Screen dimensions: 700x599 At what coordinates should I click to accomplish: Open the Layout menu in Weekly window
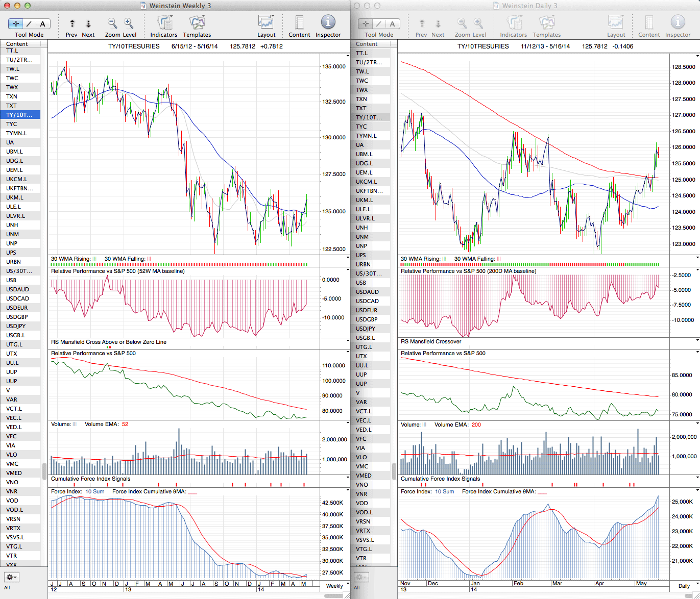pos(266,22)
